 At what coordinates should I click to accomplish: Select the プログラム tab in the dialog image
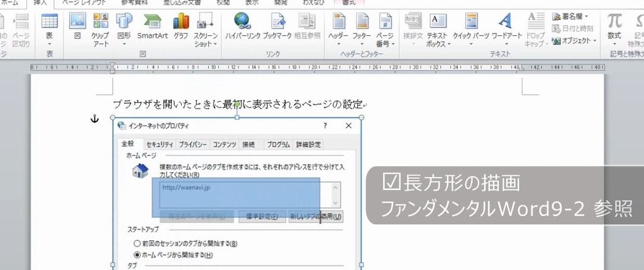point(278,144)
